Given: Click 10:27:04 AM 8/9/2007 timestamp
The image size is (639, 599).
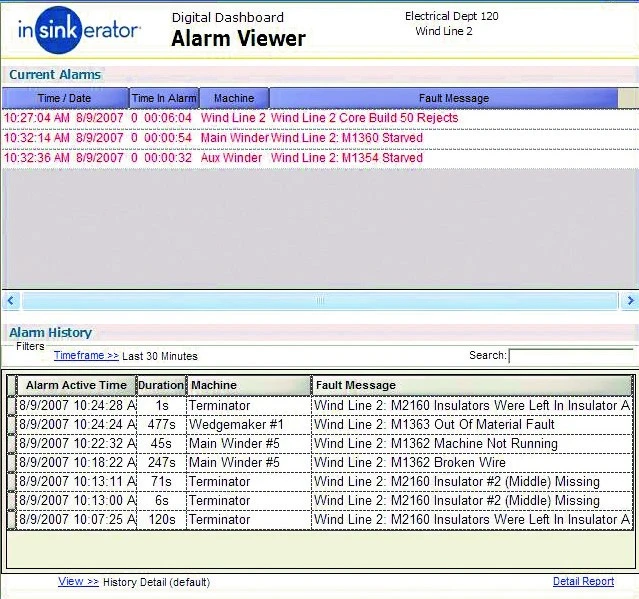Looking at the screenshot, I should click(x=64, y=118).
